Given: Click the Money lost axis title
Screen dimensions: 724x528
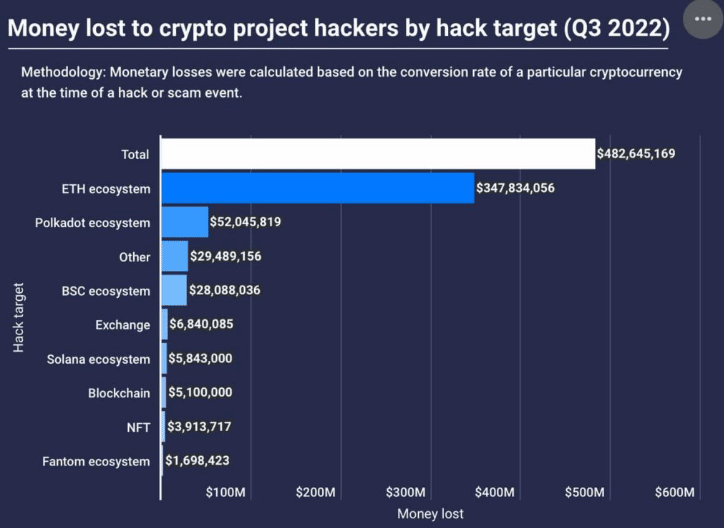Looking at the screenshot, I should (x=430, y=513).
